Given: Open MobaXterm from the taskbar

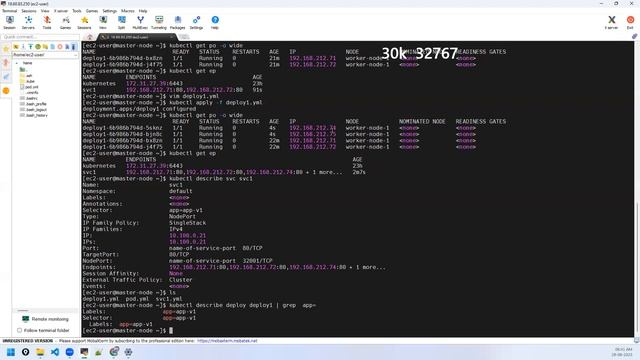Looking at the screenshot, I should [x=84, y=352].
